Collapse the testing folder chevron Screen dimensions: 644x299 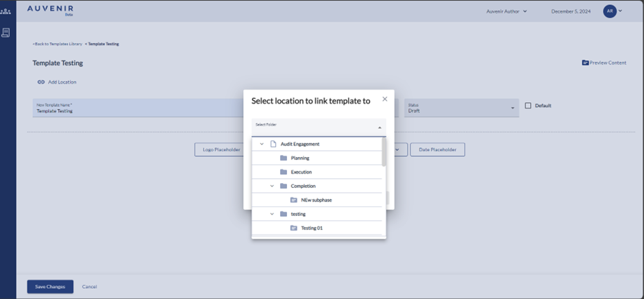click(272, 214)
